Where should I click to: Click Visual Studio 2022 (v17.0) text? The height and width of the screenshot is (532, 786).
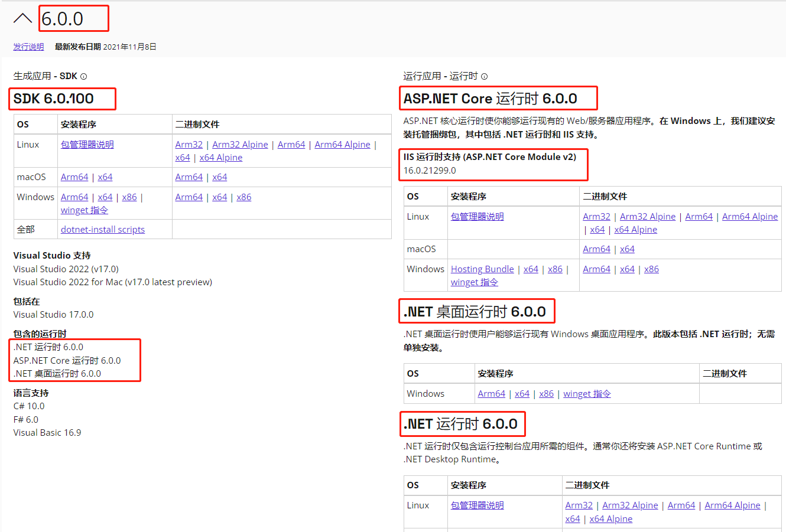tap(66, 269)
